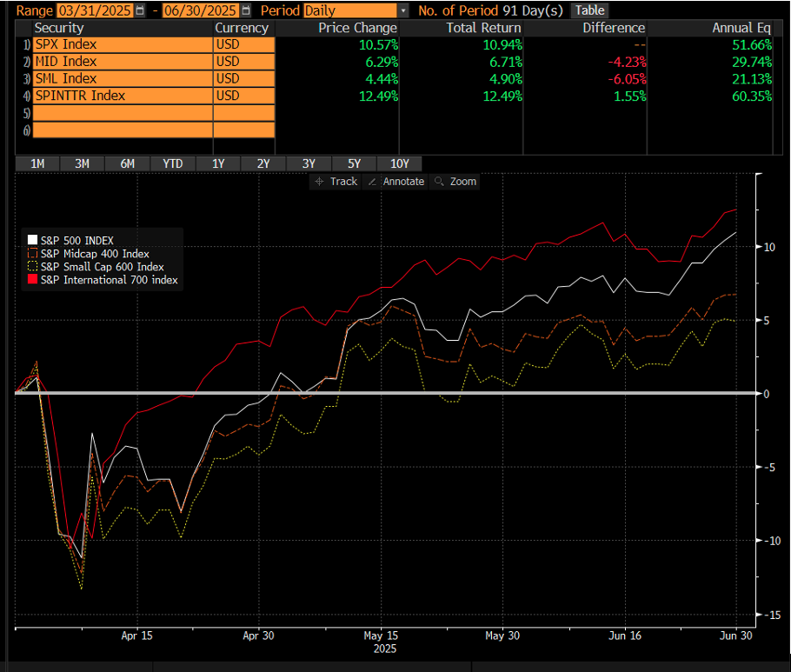Click the Table button
This screenshot has height=672, width=791.
click(589, 10)
